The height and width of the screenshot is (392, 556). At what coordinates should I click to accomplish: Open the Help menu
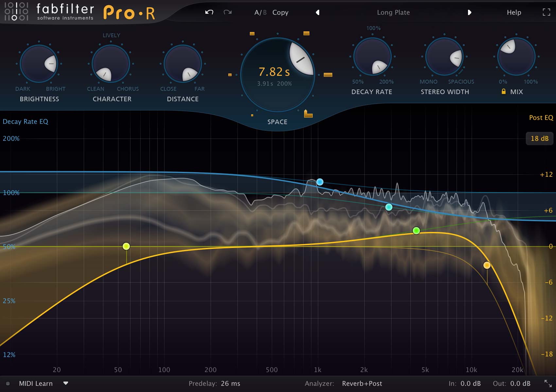click(x=514, y=12)
